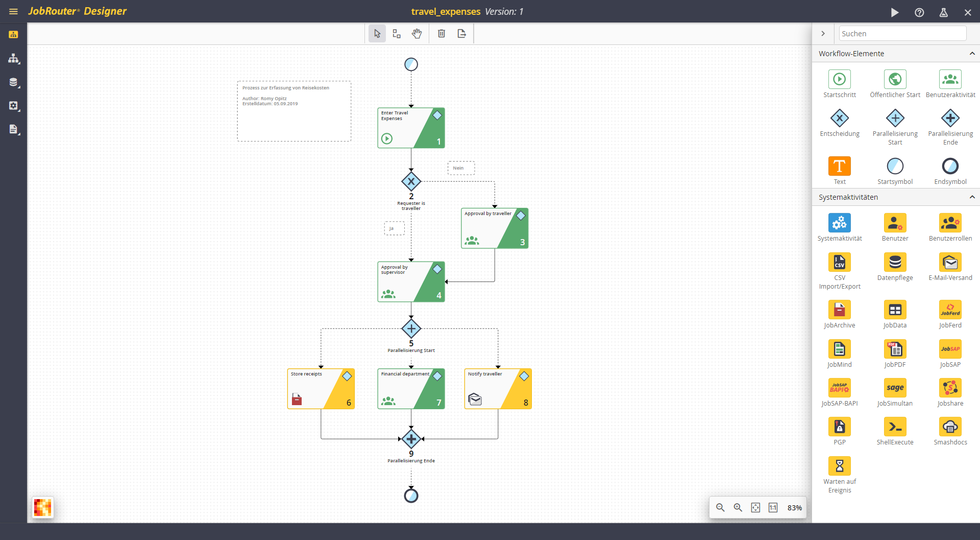
Task: Open the canvas minimap thumbnail
Action: 43,507
